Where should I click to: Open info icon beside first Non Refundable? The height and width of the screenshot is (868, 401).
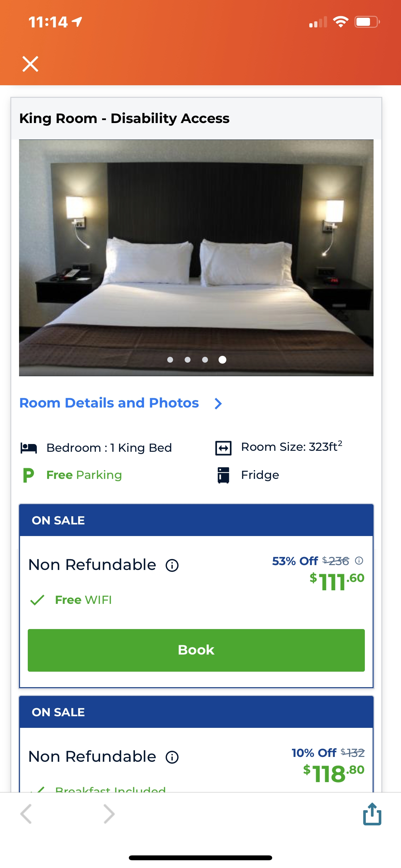click(x=172, y=565)
